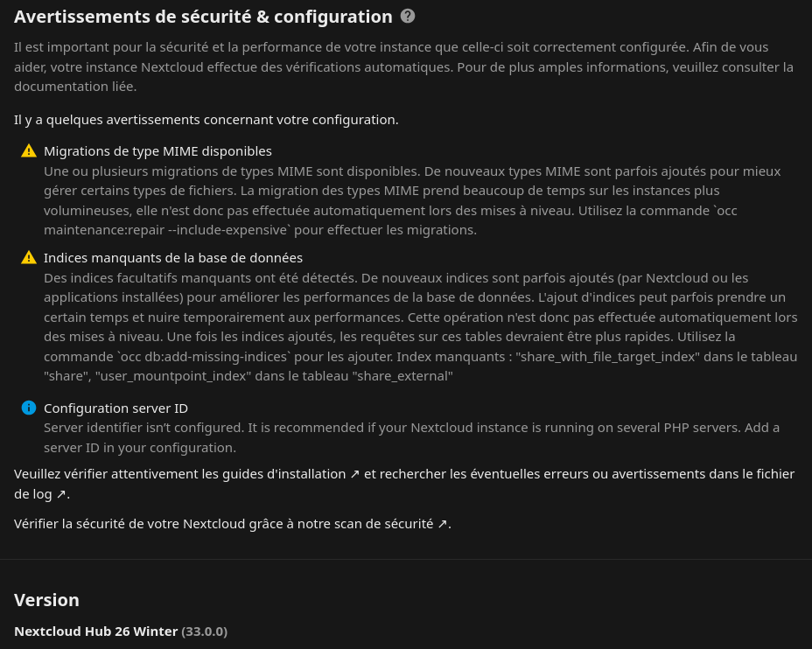Screen dimensions: 812x649
Task: Click the "Nextcloud Hub 26 Winter" version name
Action: coord(95,631)
